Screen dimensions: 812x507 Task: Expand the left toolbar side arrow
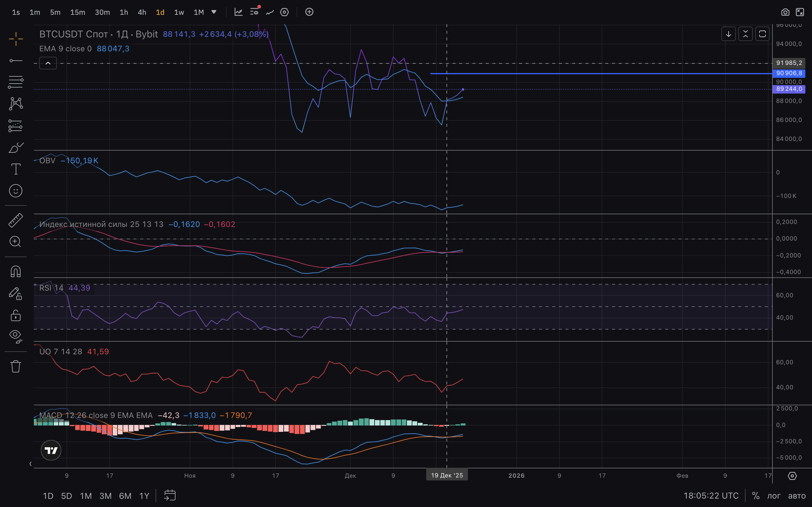pyautogui.click(x=31, y=464)
